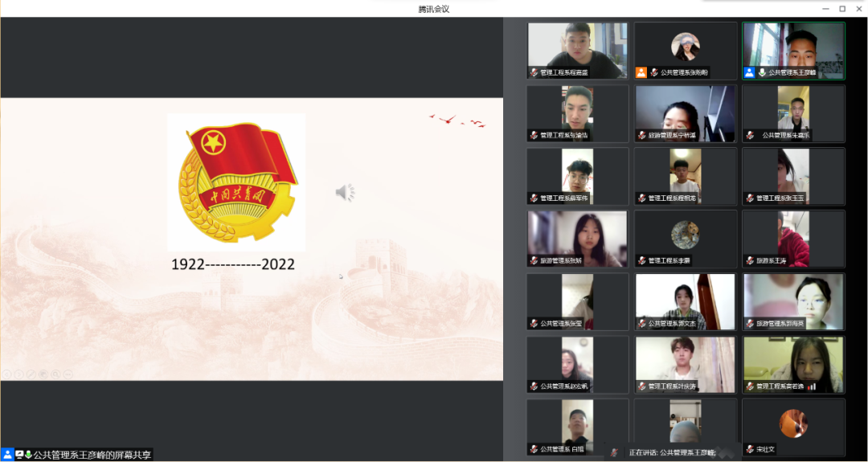Screen dimensions: 868x462
Task: Click muted mic icon in the 正在讲话 bar
Action: (614, 452)
